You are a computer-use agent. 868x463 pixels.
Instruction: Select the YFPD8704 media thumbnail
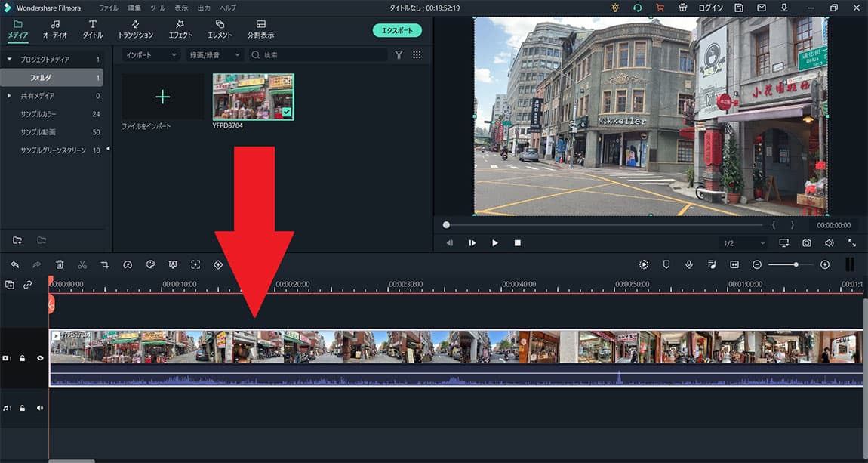pyautogui.click(x=254, y=97)
